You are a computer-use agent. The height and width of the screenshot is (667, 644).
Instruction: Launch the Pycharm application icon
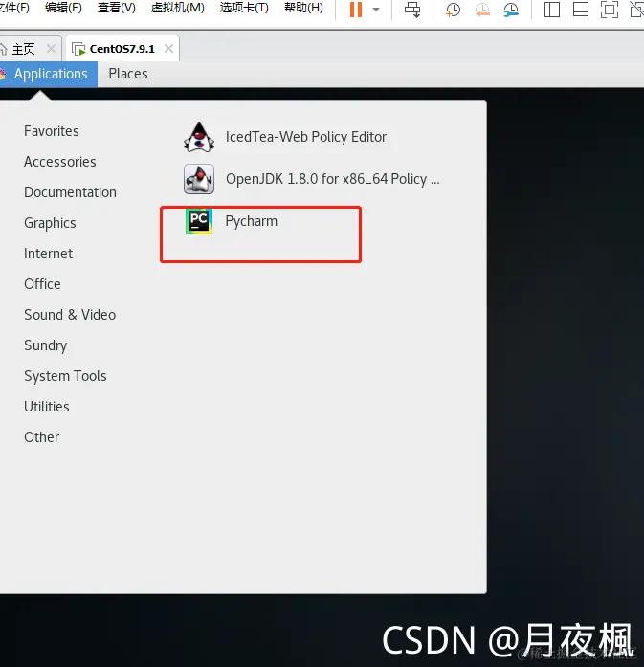point(199,221)
